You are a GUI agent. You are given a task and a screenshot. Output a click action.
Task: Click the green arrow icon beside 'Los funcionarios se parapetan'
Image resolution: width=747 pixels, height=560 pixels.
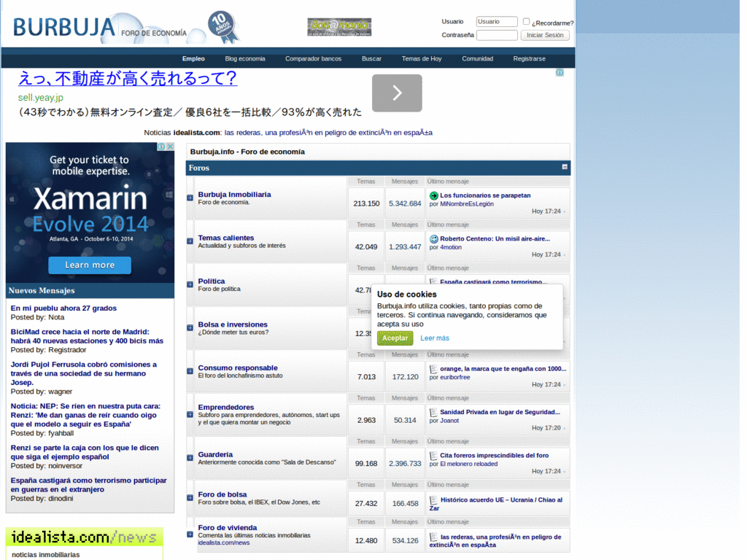click(x=433, y=195)
